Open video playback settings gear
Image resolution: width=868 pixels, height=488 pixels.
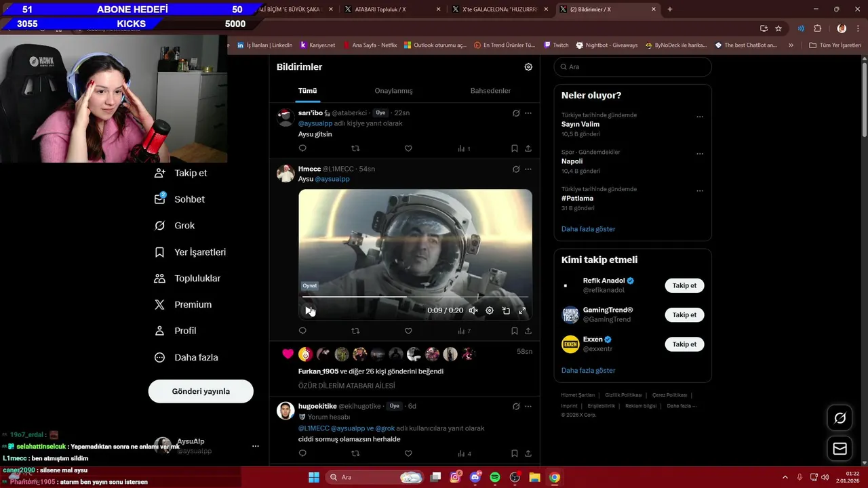coord(490,310)
